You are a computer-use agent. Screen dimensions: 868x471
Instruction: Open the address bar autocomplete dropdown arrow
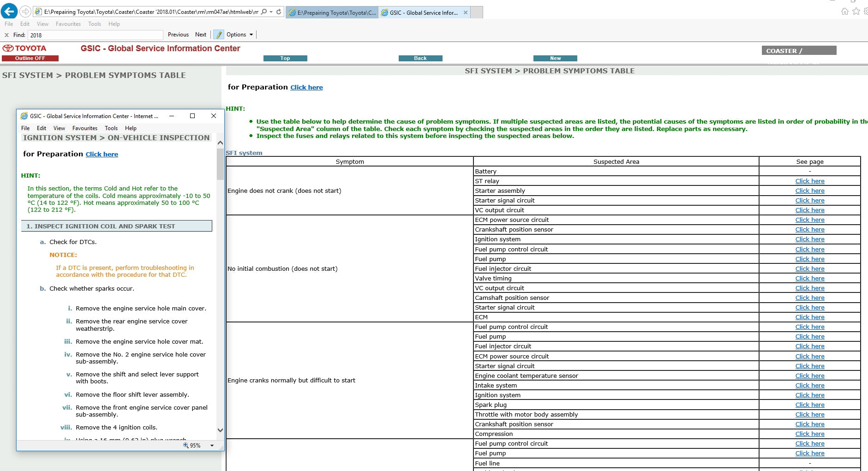pos(271,12)
